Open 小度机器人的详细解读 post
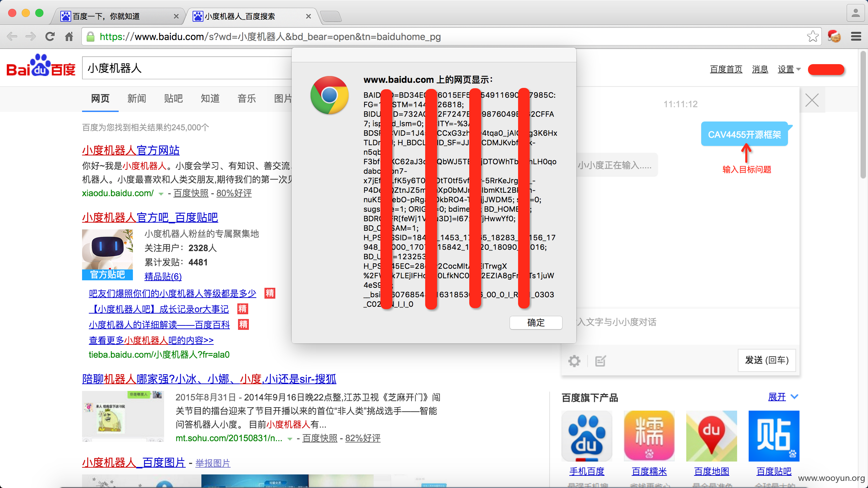 click(x=159, y=324)
